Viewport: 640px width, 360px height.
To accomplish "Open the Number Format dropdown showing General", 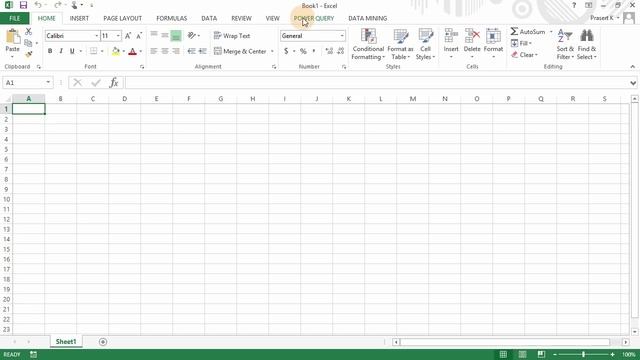I will (342, 36).
